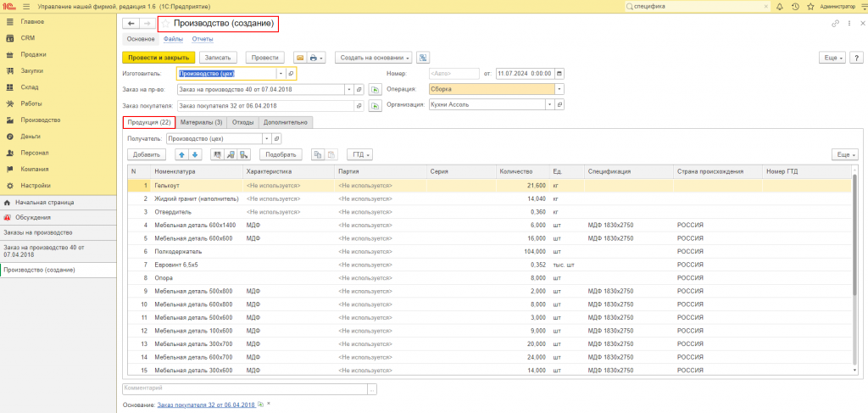Open the ГТД dropdown button
The image size is (868, 413).
pos(359,155)
